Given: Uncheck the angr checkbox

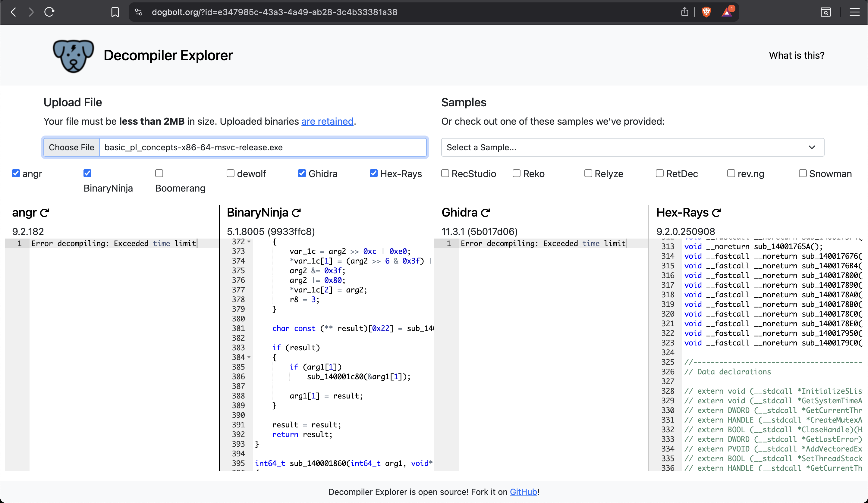Looking at the screenshot, I should [x=16, y=173].
